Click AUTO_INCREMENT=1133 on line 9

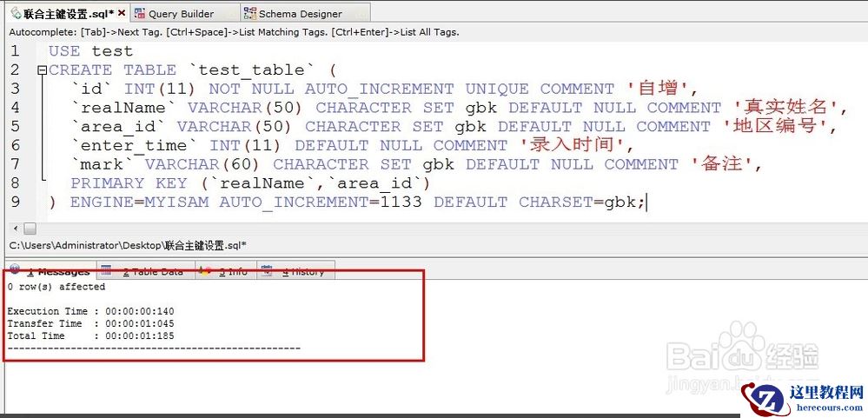coord(321,202)
